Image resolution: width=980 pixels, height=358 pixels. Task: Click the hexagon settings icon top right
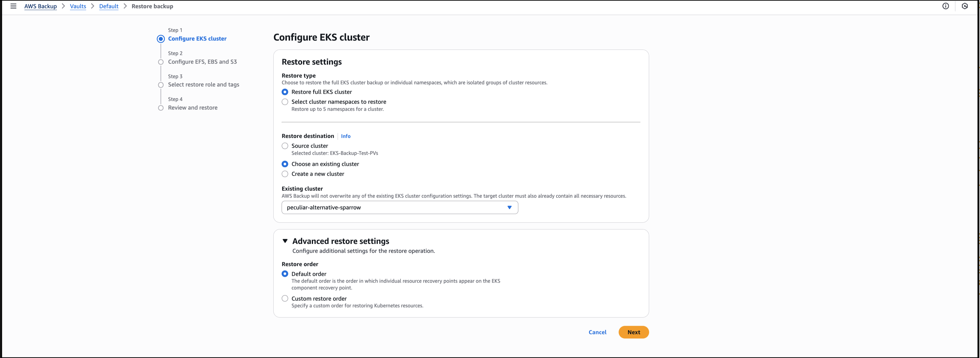[x=964, y=6]
